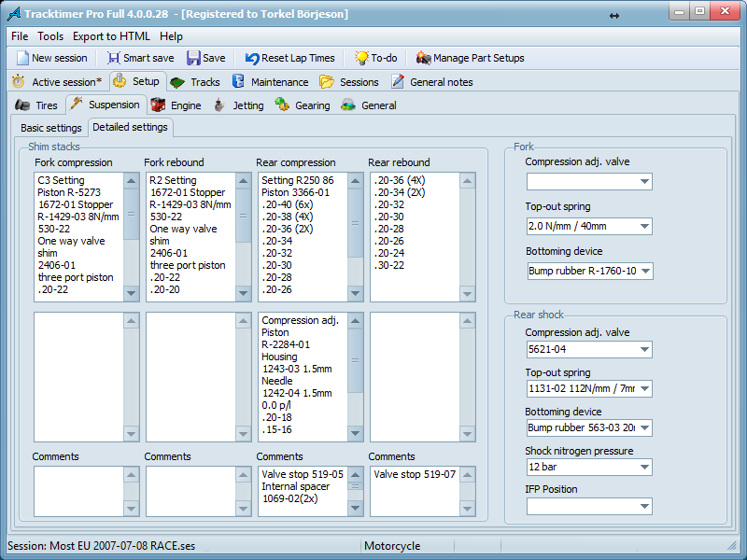Click the New session page icon
This screenshot has width=747, height=560.
click(x=22, y=58)
